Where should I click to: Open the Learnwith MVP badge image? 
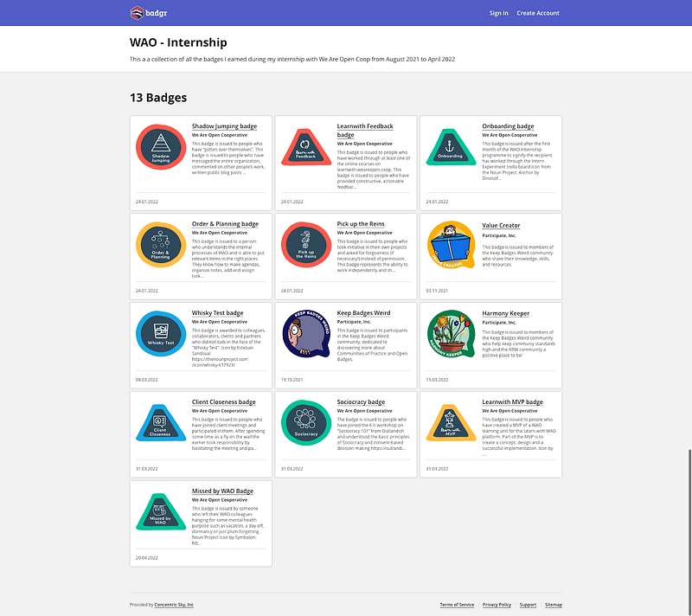(451, 423)
